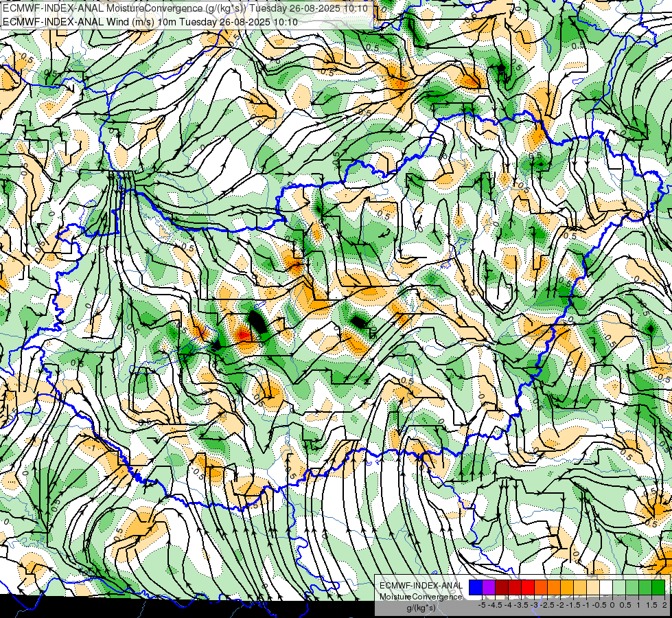Click the -4.5 legend scale value
This screenshot has width=672, height=618.
495,605
